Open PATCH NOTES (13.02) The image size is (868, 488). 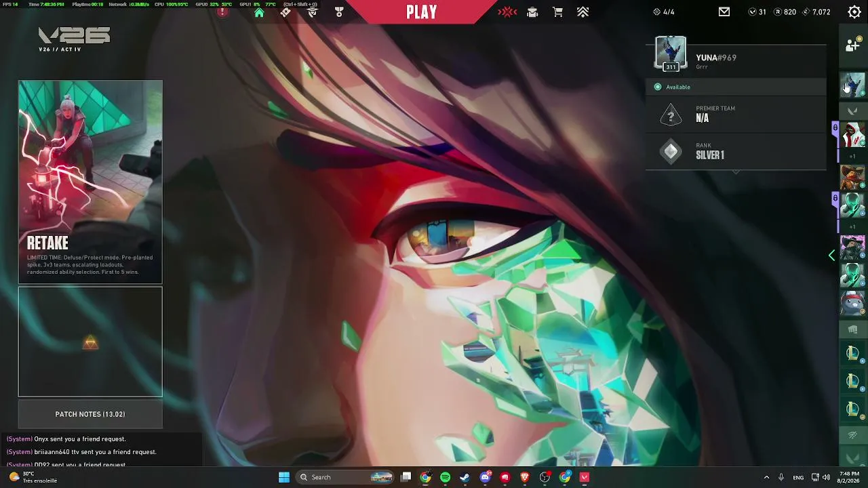click(x=90, y=414)
